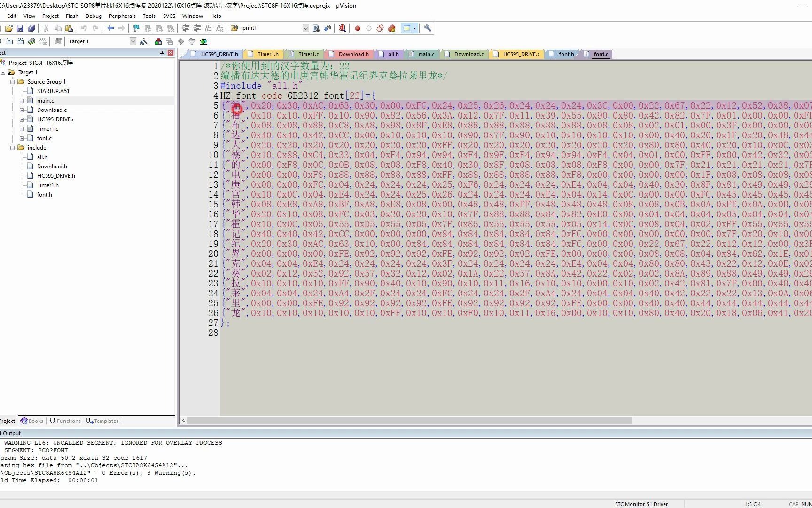The width and height of the screenshot is (812, 508).
Task: Select all.h in include folder
Action: point(42,157)
